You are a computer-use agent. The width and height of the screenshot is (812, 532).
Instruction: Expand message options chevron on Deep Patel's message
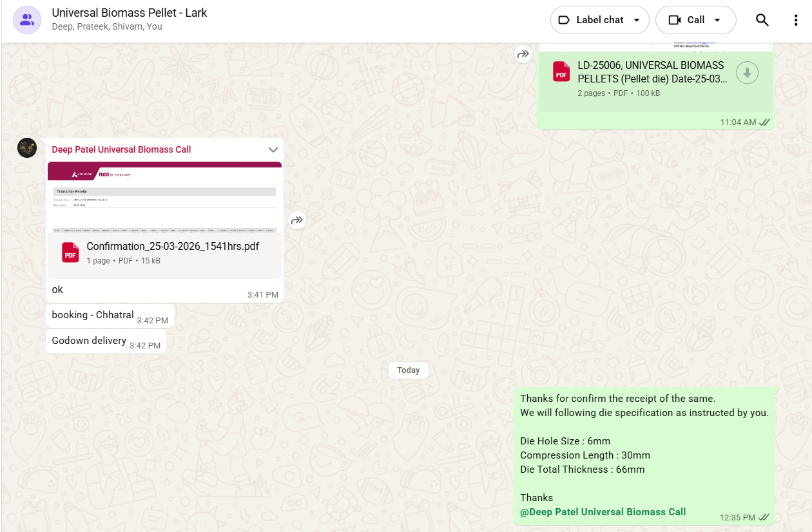[x=273, y=149]
